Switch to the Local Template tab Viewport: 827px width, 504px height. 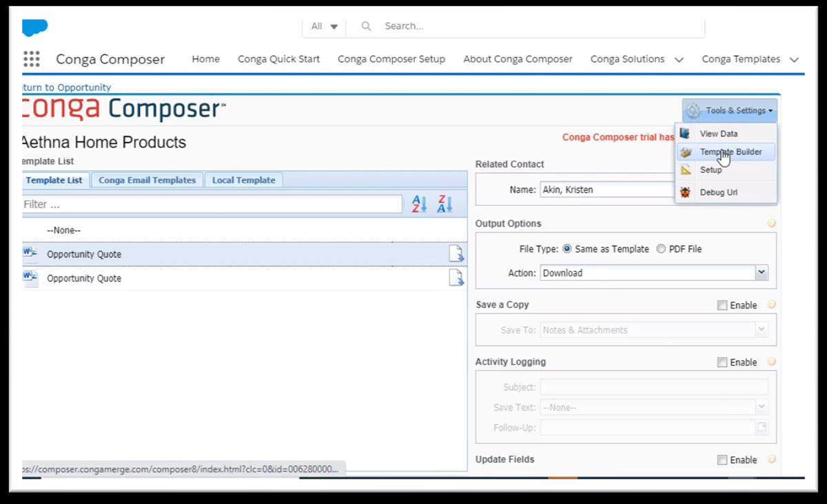click(x=243, y=180)
